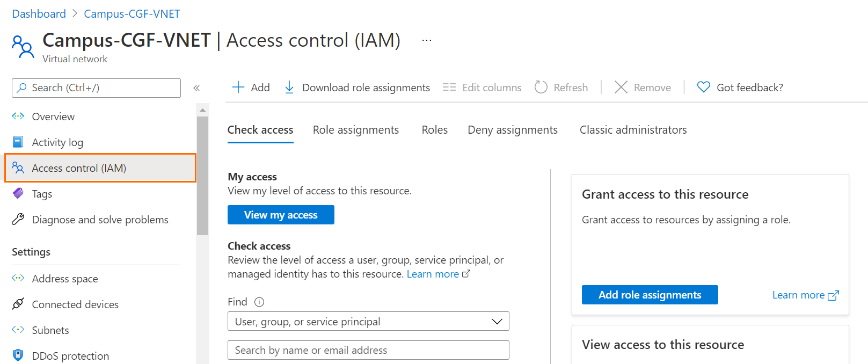868x364 pixels.
Task: Switch to the Check access tab
Action: [260, 130]
